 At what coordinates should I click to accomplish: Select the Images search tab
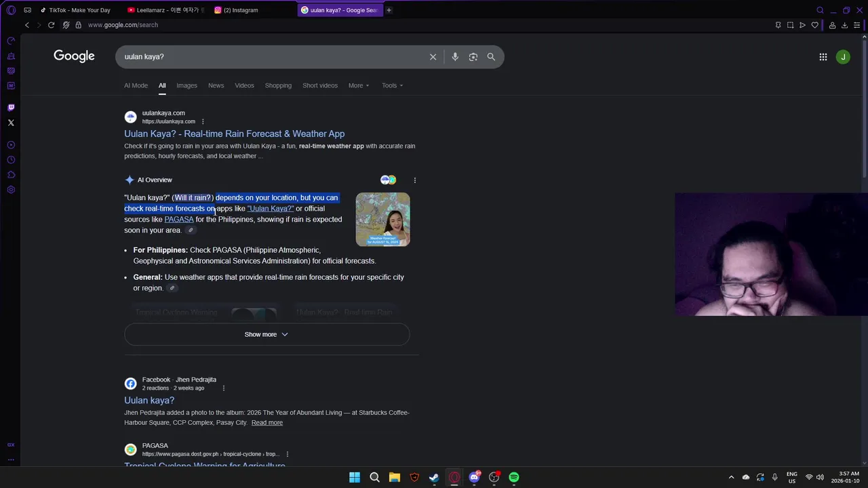click(x=186, y=85)
